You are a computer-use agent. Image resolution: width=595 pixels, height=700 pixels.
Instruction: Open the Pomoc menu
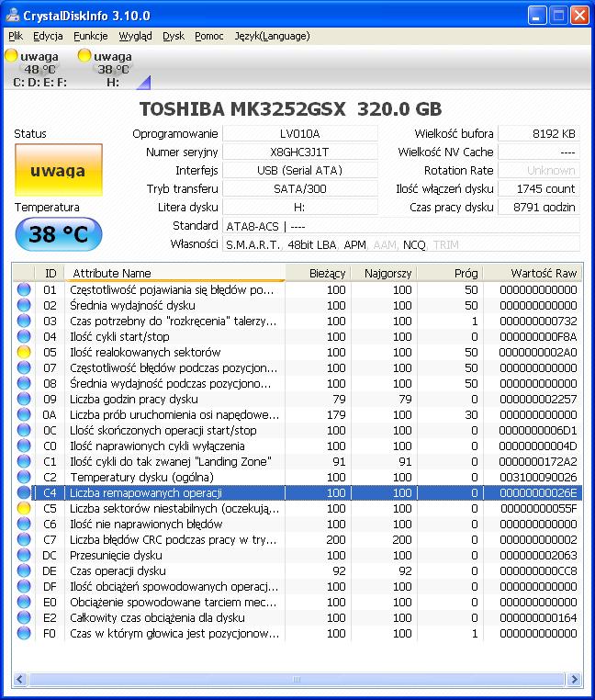pyautogui.click(x=209, y=36)
